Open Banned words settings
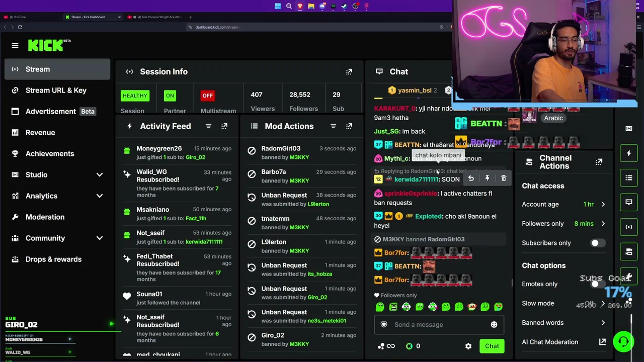Image resolution: width=644 pixels, height=362 pixels. (x=563, y=323)
